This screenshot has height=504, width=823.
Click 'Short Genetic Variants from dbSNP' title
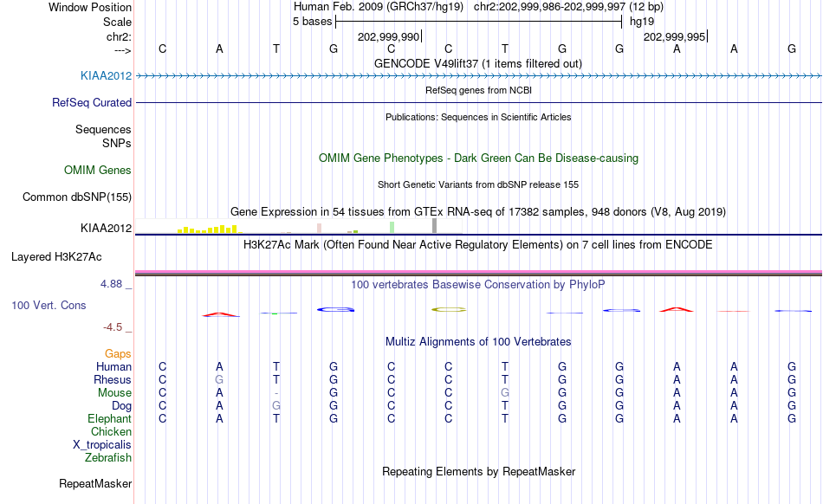pos(478,184)
